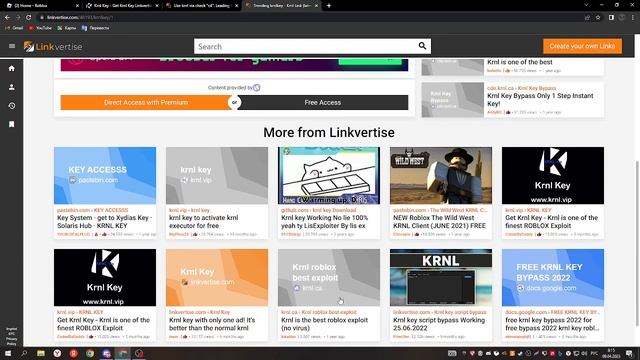Viewport: 640px width, 360px height.
Task: Open the notification center icon
Action: pyautogui.click(x=629, y=353)
